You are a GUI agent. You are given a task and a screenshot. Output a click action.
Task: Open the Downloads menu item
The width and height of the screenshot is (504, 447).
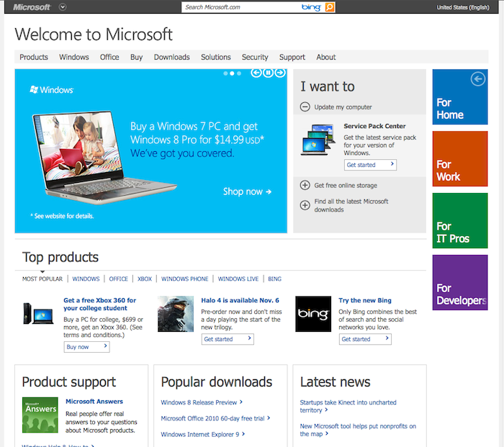tap(171, 57)
